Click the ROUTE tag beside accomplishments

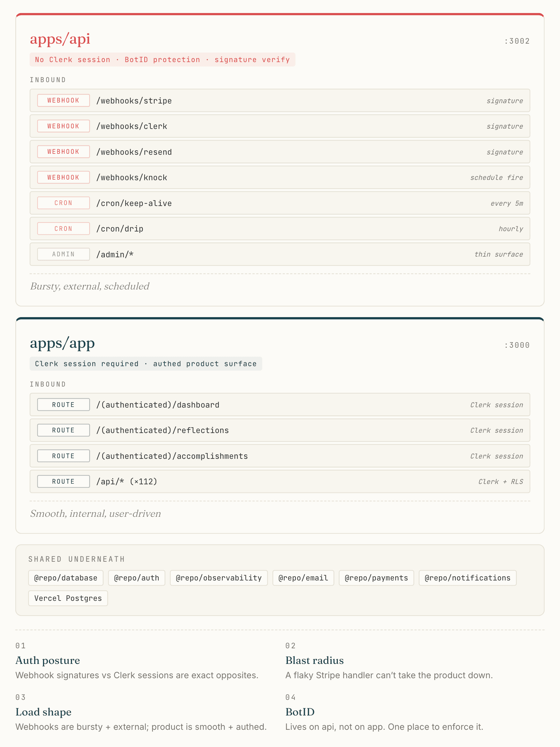pos(63,456)
